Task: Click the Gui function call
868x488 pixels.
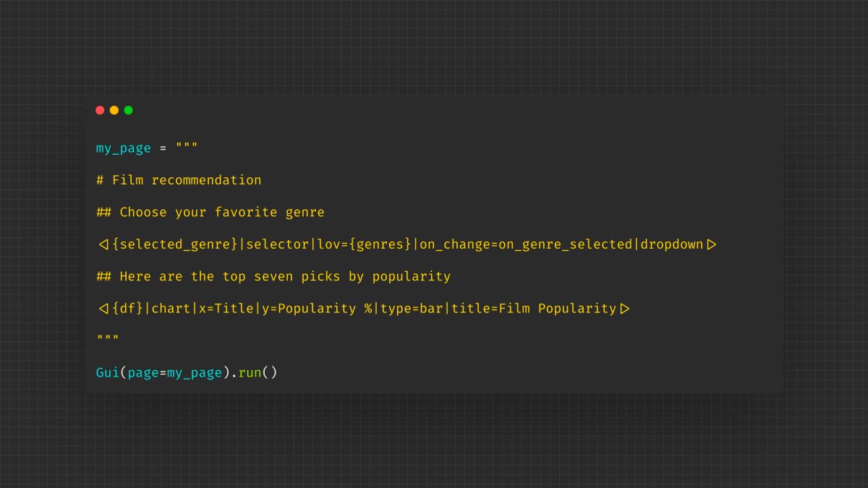Action: point(106,372)
